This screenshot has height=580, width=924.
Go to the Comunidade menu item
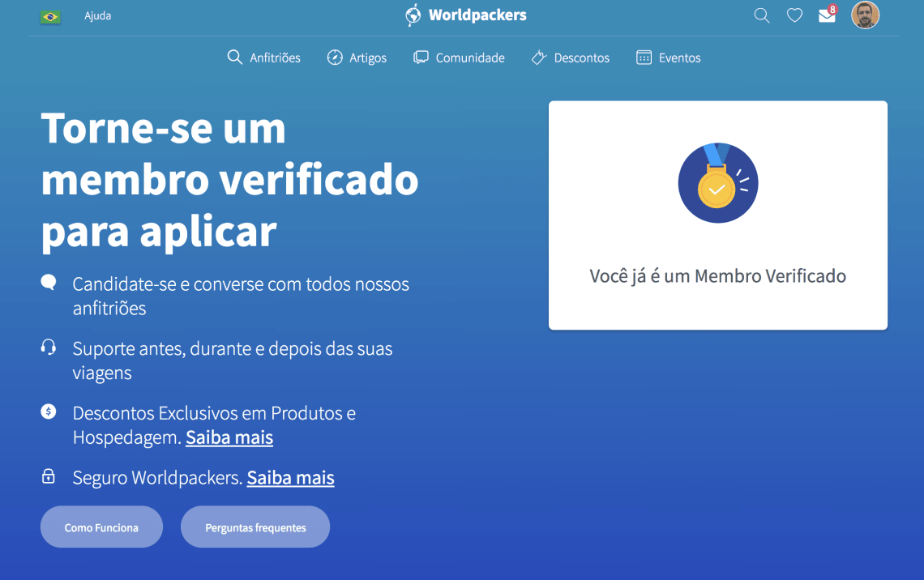coord(459,58)
